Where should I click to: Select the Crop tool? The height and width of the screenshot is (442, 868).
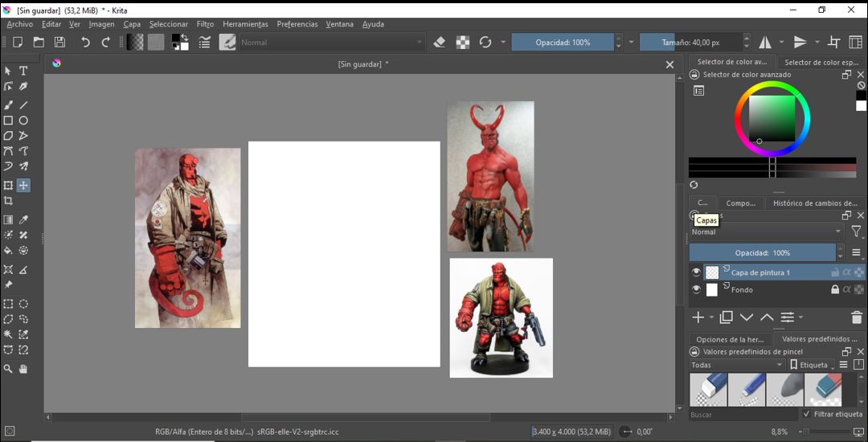coord(8,201)
